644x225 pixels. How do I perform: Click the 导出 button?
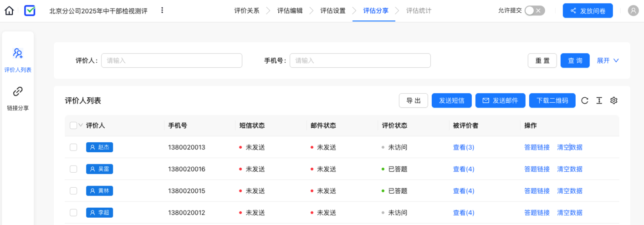coord(414,100)
